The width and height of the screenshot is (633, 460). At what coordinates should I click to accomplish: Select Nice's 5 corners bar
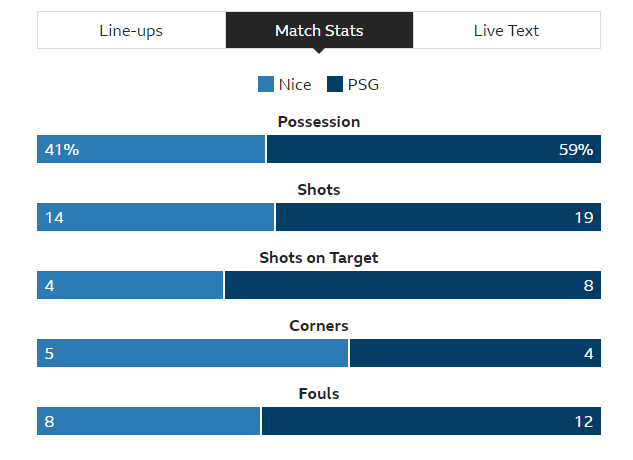[x=193, y=353]
